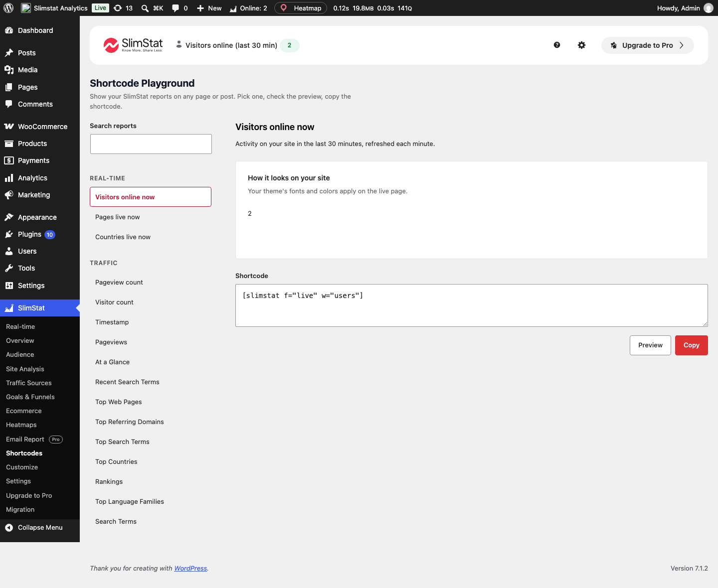
Task: Open Heatmaps submenu item
Action: pyautogui.click(x=21, y=425)
